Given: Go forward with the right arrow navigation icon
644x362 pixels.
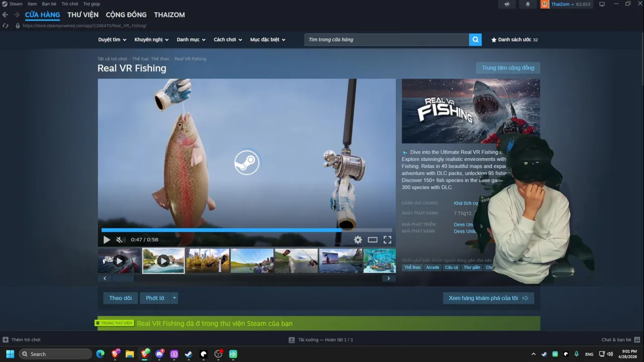Looking at the screenshot, I should [x=17, y=15].
